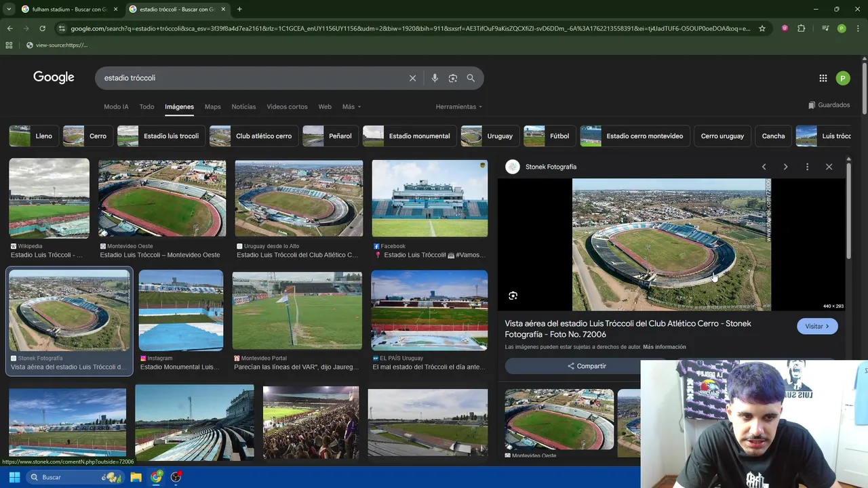The image size is (868, 488).
Task: Switch to the Todo results tab
Action: point(146,106)
